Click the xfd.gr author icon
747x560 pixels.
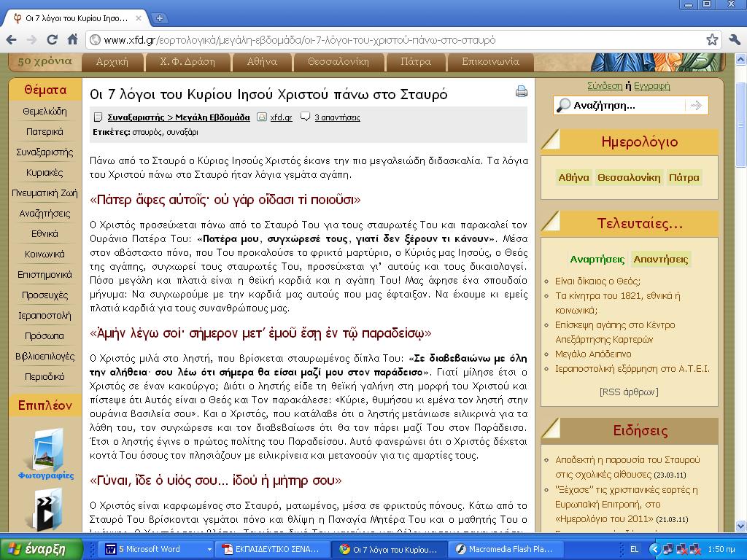tap(262, 117)
